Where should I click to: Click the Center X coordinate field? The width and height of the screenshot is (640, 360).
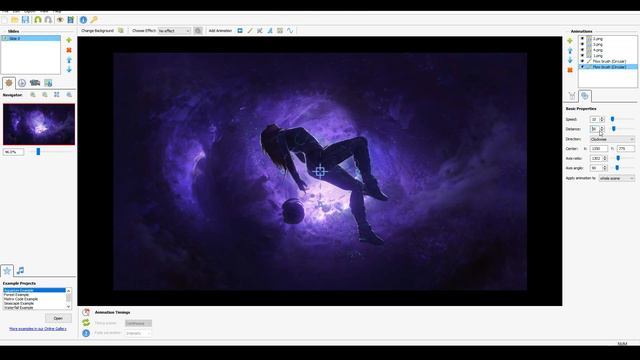(598, 149)
